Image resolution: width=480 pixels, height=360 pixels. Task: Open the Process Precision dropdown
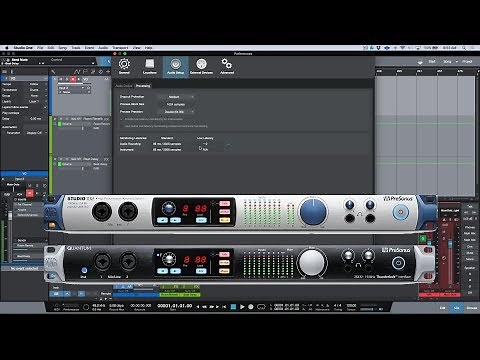point(176,112)
